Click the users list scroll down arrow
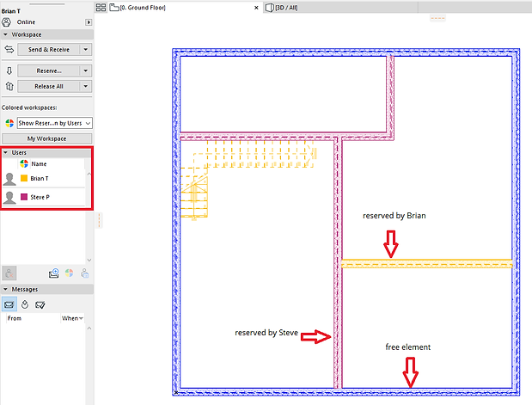 [89, 260]
